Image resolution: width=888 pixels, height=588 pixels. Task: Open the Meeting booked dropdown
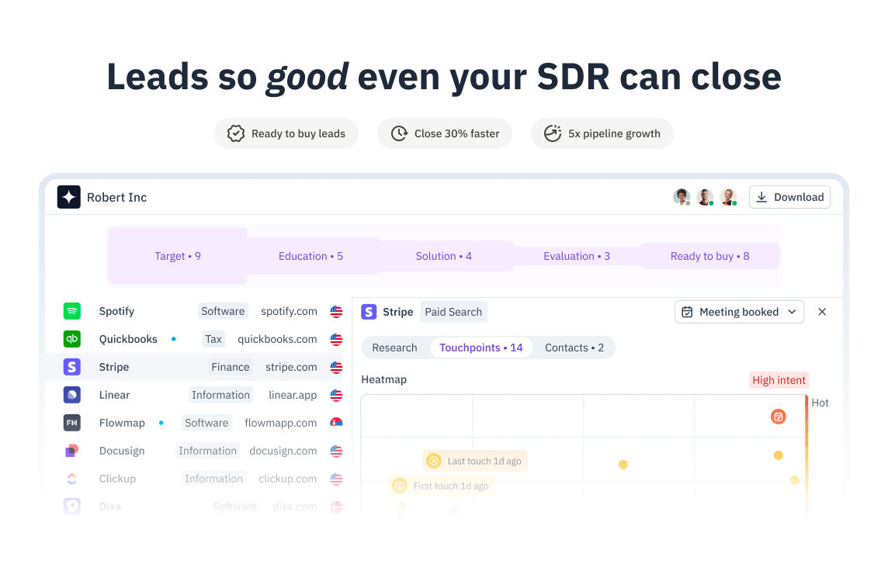[739, 312]
